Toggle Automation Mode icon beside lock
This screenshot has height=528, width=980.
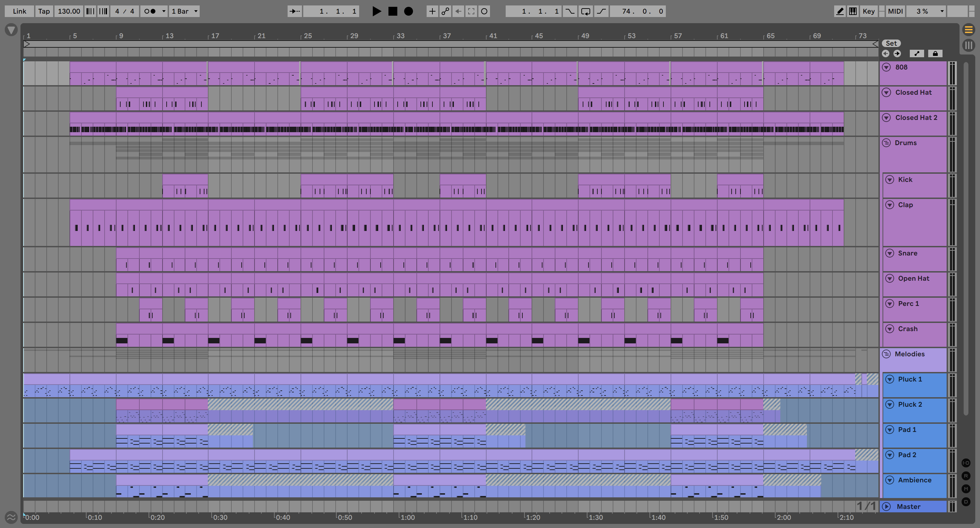[x=917, y=53]
